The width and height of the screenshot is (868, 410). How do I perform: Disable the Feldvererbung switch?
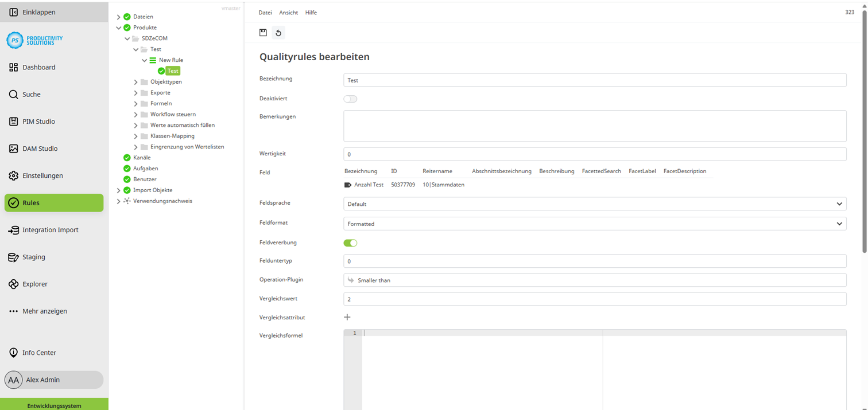(x=350, y=243)
